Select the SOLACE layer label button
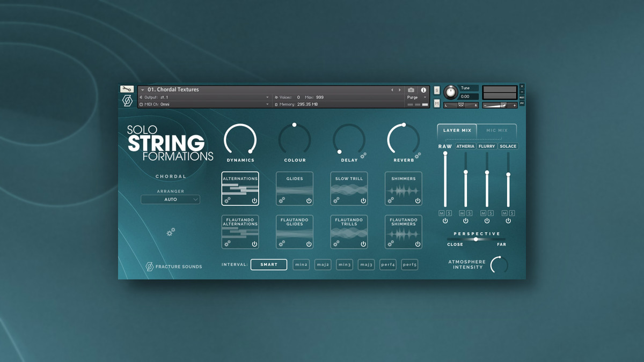 tap(508, 146)
